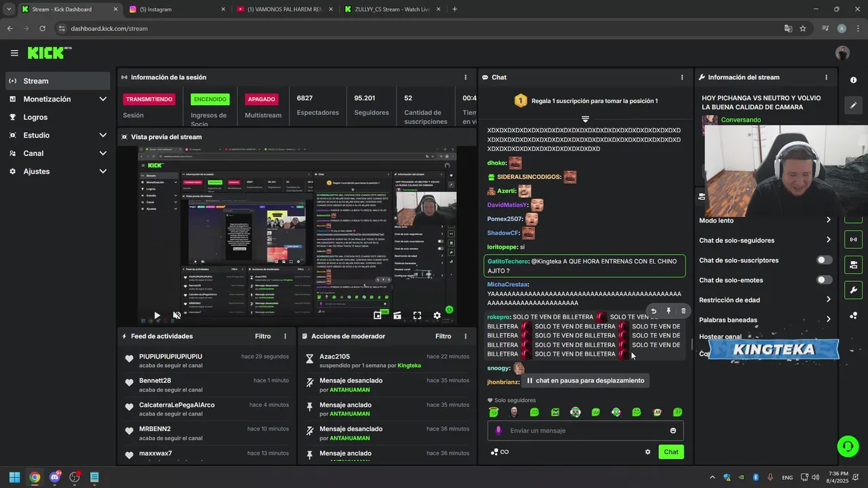Click APAGADO multistream badge
The width and height of the screenshot is (868, 488).
click(261, 99)
